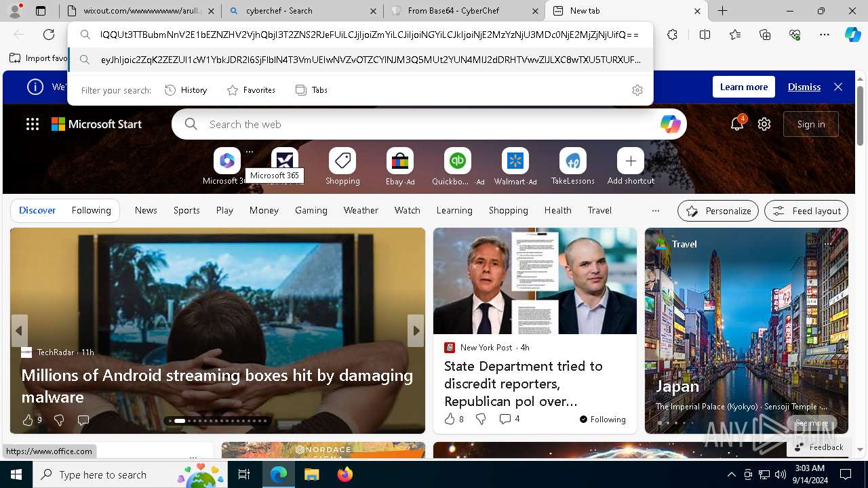The image size is (868, 488).
Task: Open address bar search settings gear
Action: point(637,90)
